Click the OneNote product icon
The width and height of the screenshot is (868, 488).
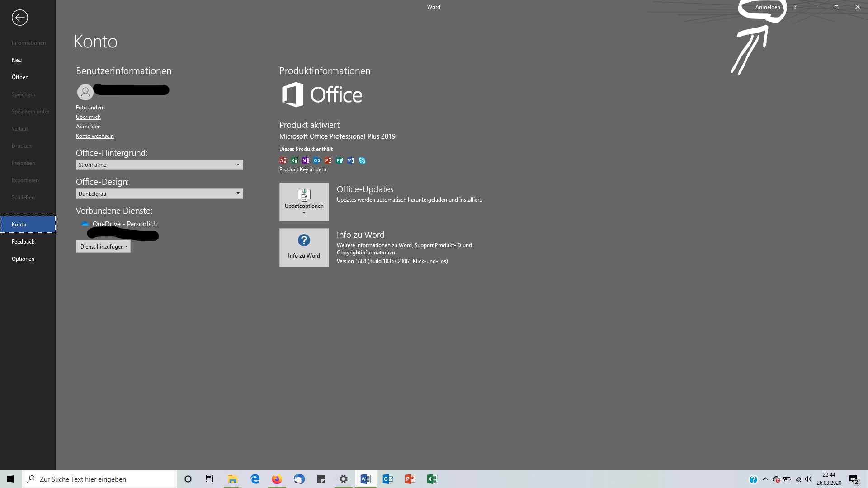(x=306, y=160)
